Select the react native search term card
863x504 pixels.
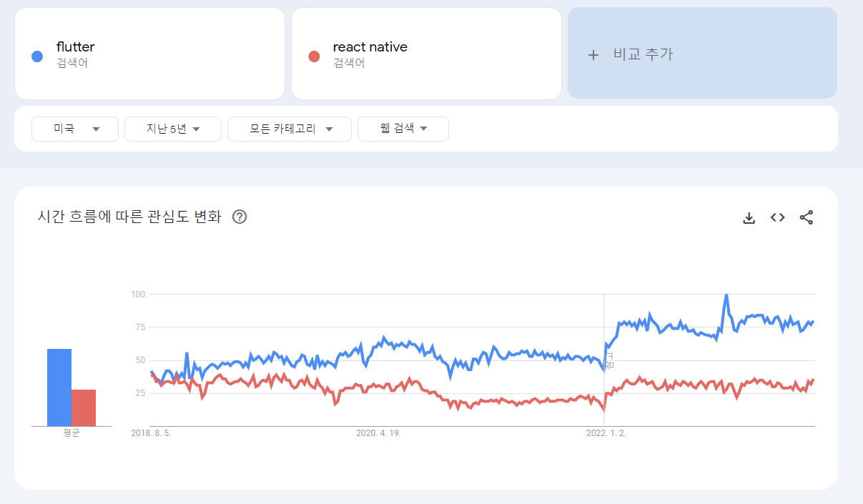(x=426, y=54)
